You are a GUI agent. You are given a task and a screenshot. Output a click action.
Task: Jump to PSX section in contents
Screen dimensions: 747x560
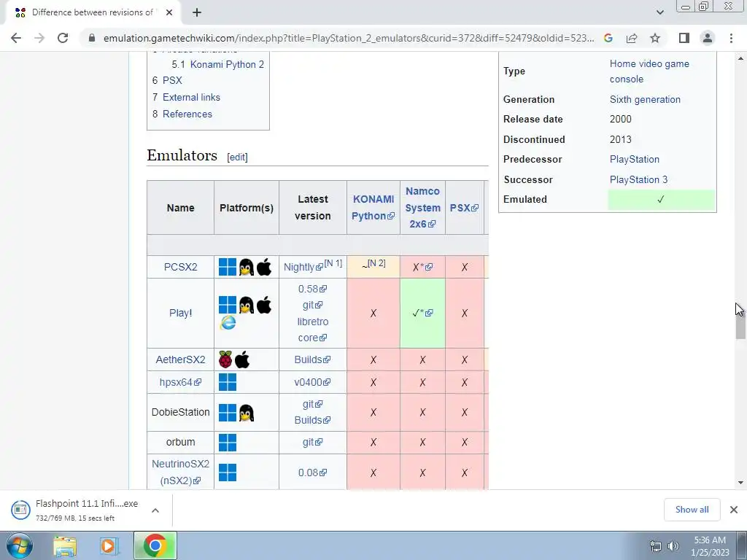click(172, 80)
